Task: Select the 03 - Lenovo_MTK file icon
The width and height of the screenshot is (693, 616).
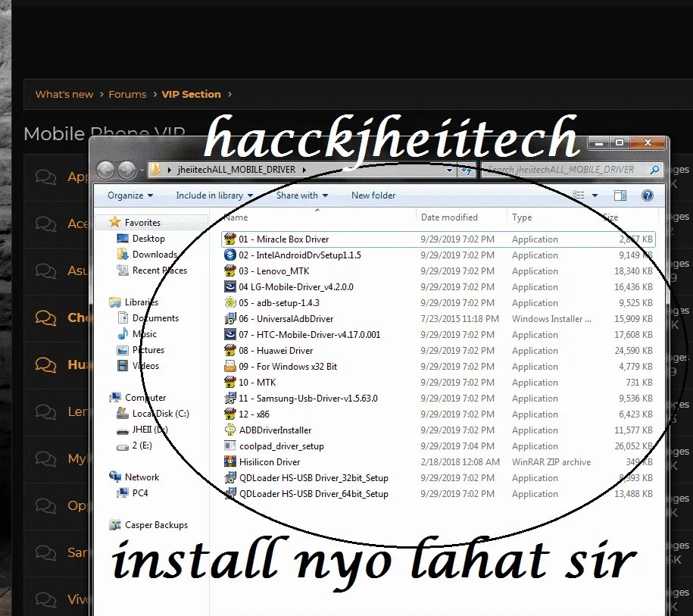Action: point(229,270)
